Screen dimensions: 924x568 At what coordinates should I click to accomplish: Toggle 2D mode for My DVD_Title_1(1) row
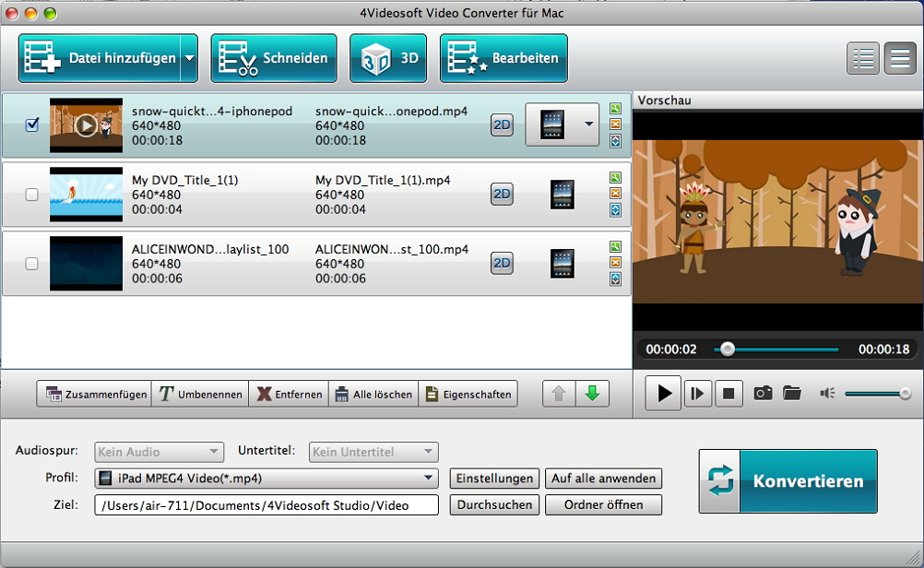(502, 194)
